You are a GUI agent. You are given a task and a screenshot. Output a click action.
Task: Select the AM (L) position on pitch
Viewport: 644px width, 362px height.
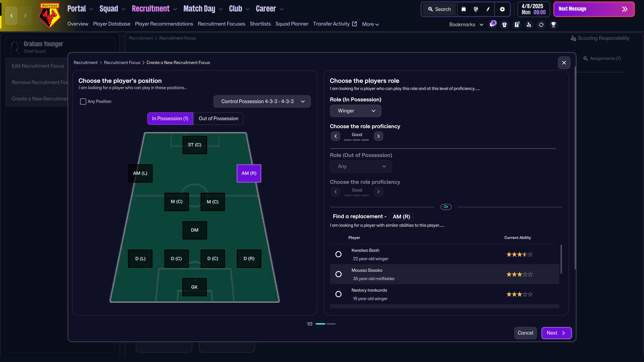click(140, 173)
